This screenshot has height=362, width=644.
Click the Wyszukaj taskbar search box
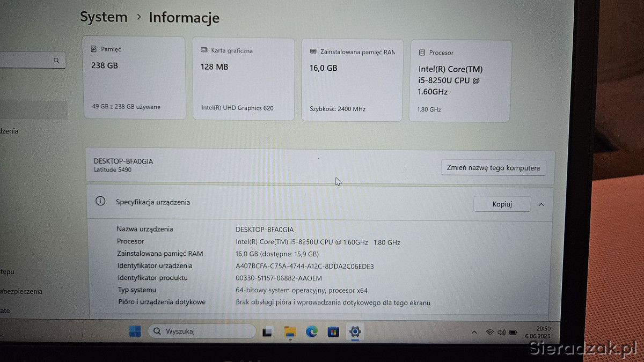[x=201, y=331]
